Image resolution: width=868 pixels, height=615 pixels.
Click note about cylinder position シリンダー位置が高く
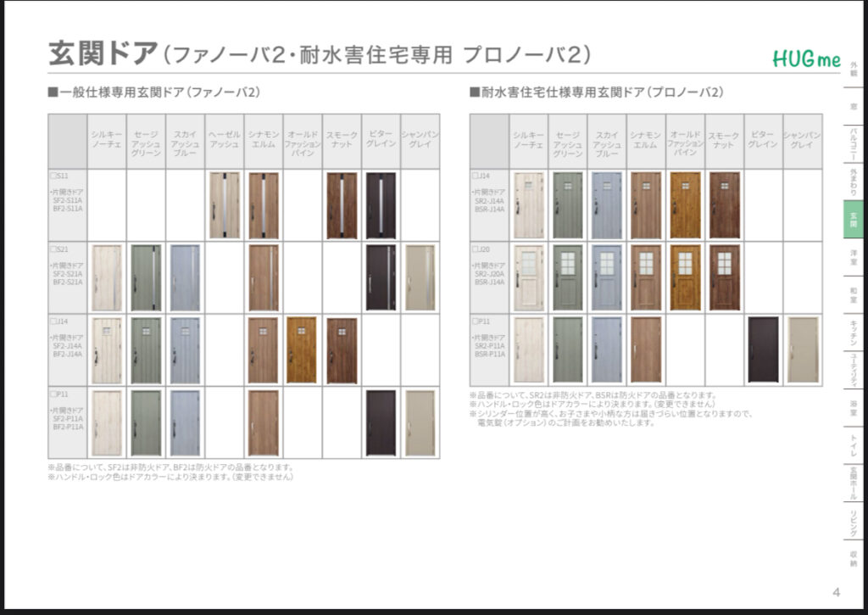(x=611, y=417)
